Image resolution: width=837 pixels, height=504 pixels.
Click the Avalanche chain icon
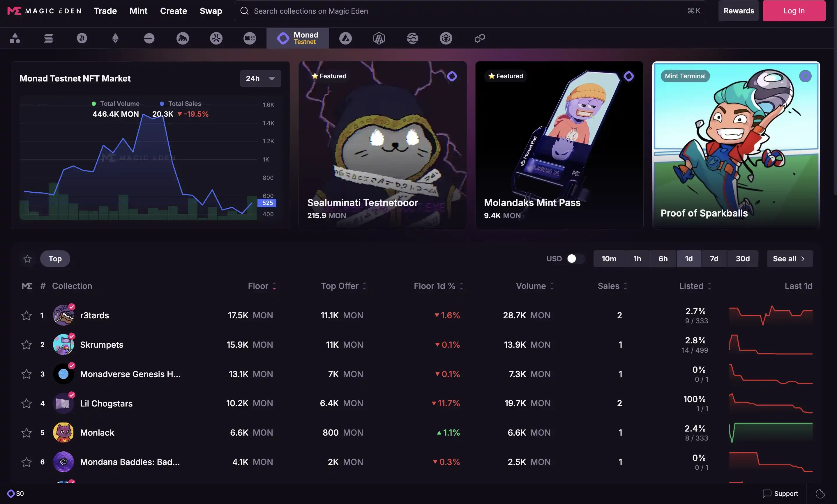point(345,38)
